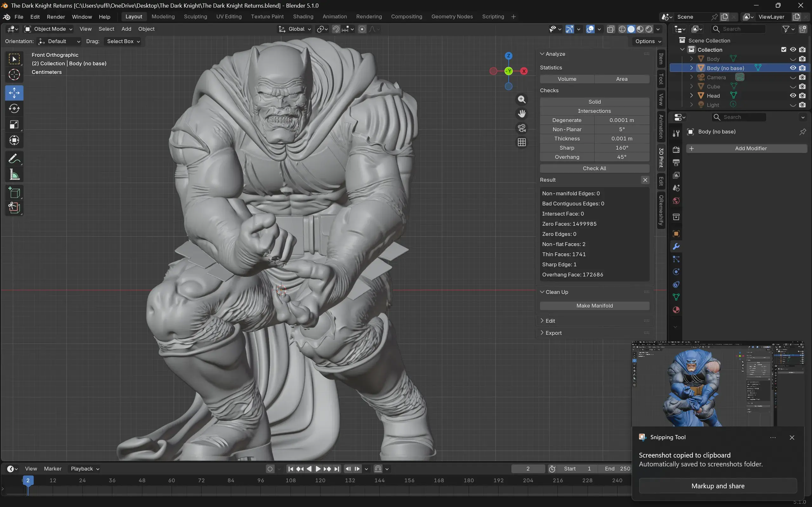Show the hidden Cube object in viewport
The width and height of the screenshot is (812, 507).
793,87
